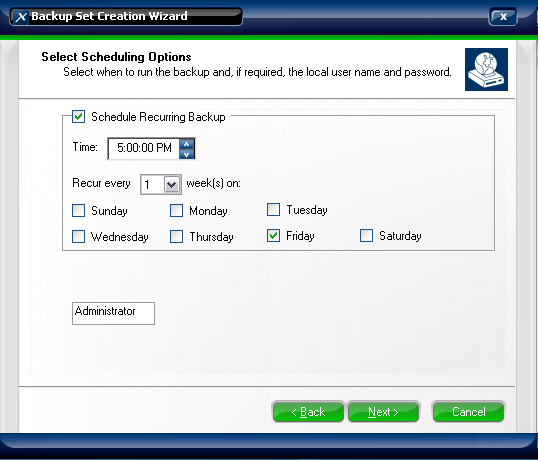538x460 pixels.
Task: Increase time with the up spinner arrow
Action: tap(186, 144)
